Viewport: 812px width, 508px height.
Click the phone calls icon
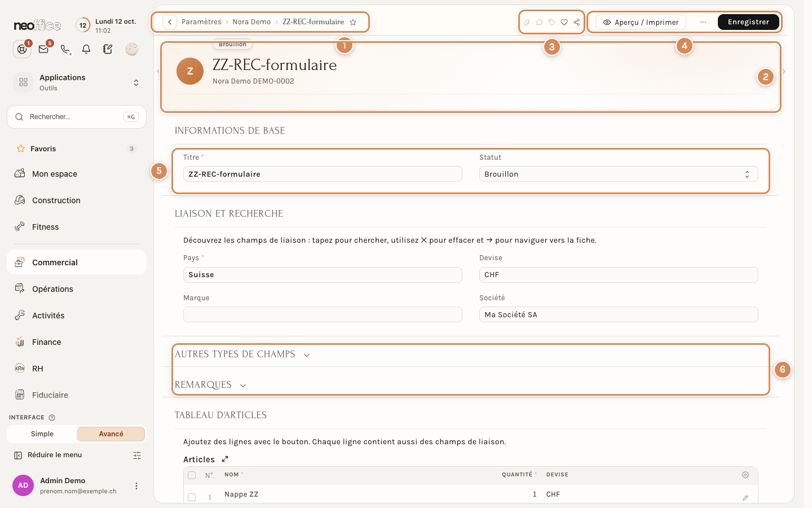(65, 49)
